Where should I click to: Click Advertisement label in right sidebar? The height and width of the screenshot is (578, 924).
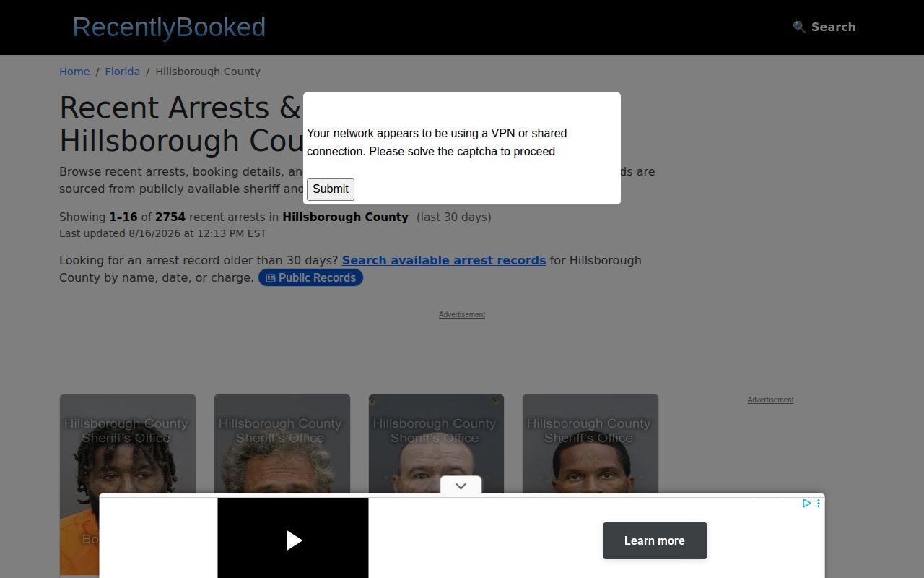pyautogui.click(x=770, y=400)
